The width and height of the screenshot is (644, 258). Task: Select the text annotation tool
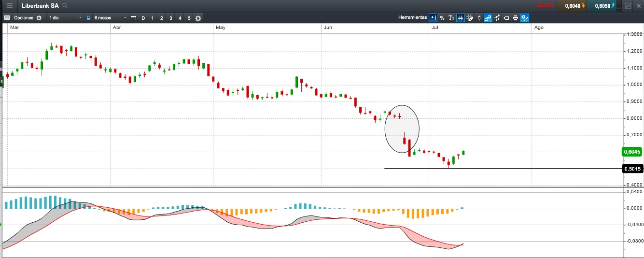pyautogui.click(x=451, y=18)
